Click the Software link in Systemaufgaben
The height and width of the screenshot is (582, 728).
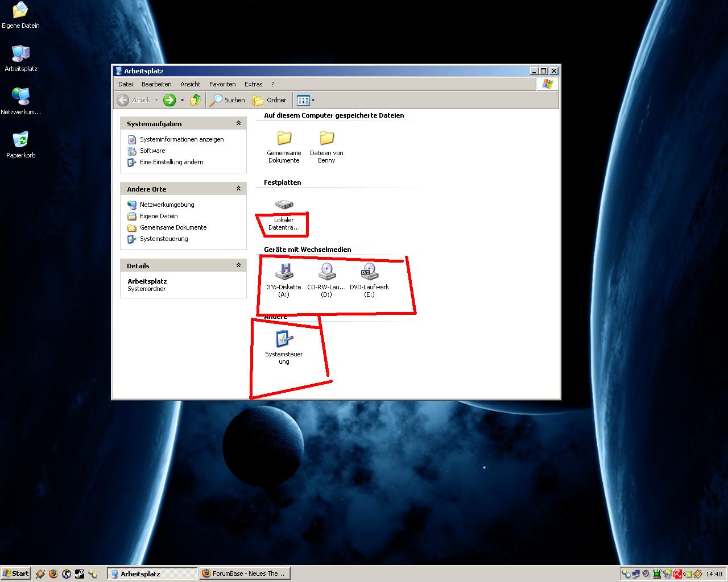[x=152, y=151]
